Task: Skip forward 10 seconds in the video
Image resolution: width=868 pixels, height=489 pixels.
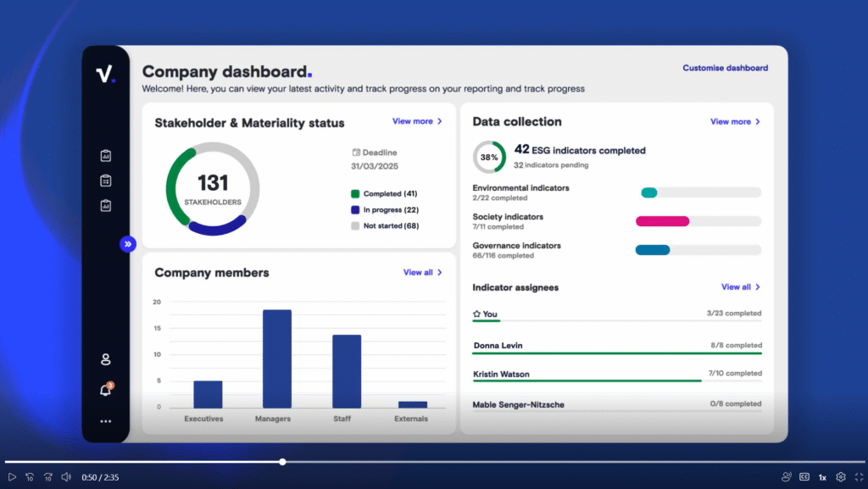Action: [x=48, y=477]
